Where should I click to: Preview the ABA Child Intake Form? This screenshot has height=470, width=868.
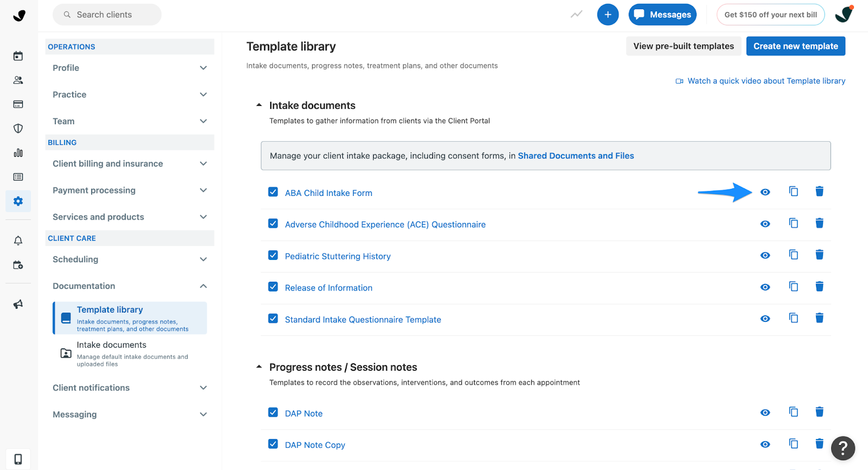tap(765, 192)
